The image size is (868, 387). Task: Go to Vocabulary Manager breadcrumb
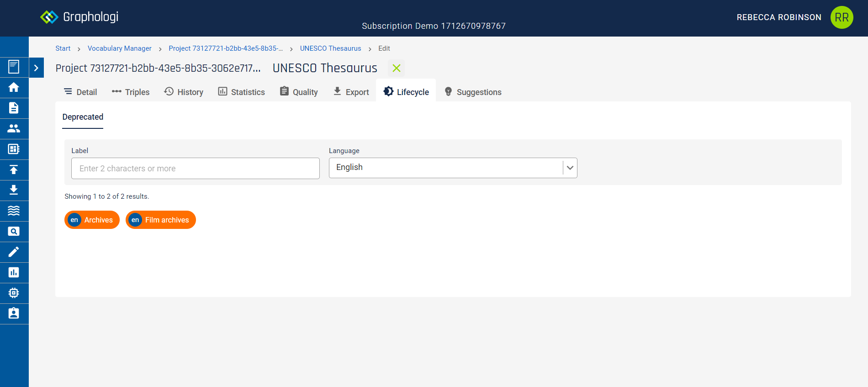pyautogui.click(x=120, y=48)
